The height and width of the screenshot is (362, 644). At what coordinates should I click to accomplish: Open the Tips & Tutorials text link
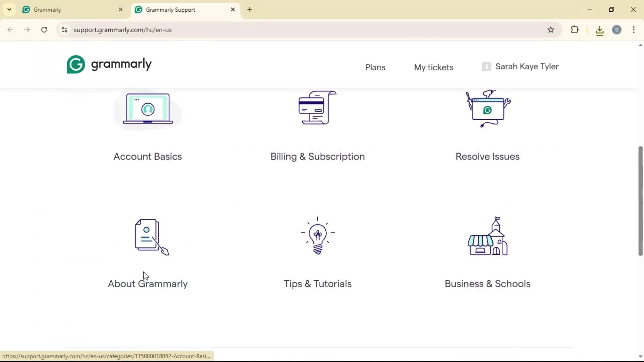tap(318, 284)
